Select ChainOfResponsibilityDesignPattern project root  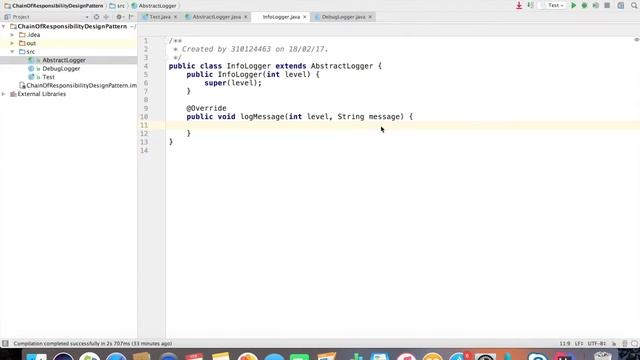coord(72,26)
